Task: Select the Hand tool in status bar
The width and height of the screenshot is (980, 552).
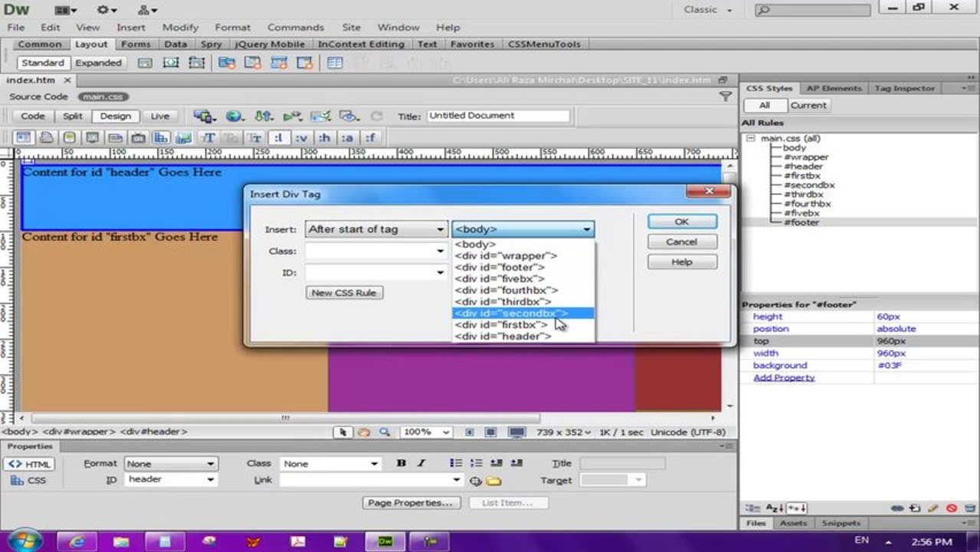Action: (365, 432)
